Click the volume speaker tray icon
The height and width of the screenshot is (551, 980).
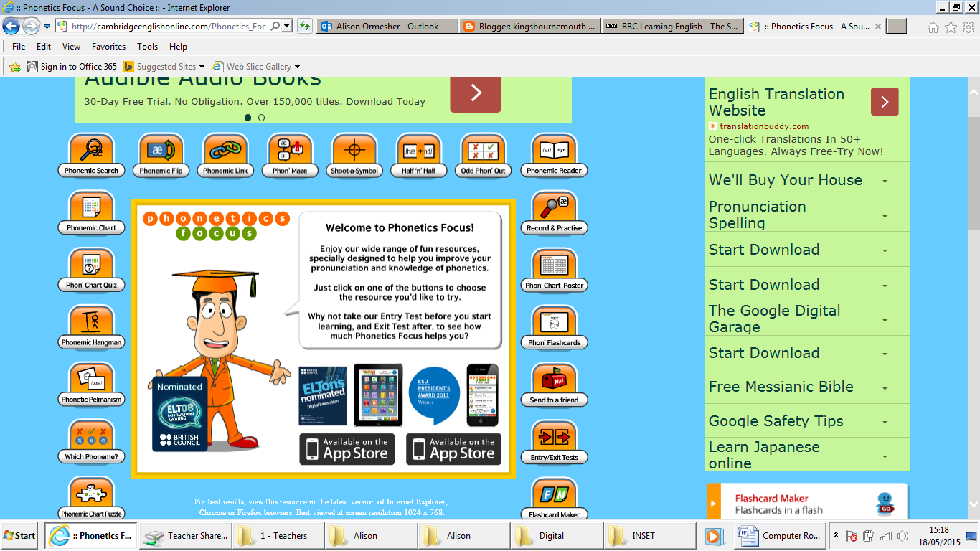point(903,536)
